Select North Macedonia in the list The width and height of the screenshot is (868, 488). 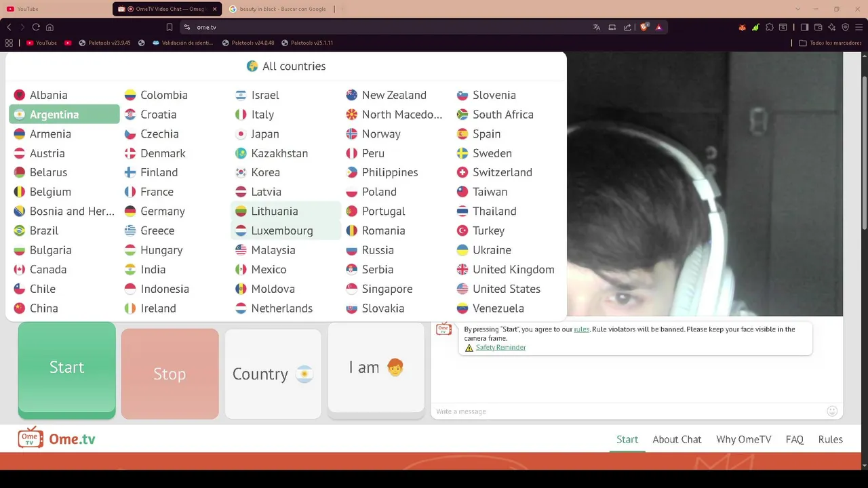click(x=396, y=115)
